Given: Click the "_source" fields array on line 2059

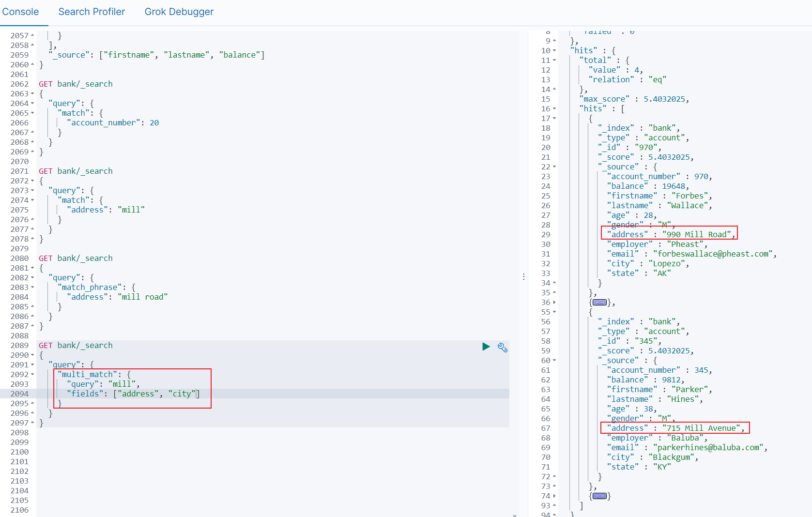Looking at the screenshot, I should coord(156,55).
